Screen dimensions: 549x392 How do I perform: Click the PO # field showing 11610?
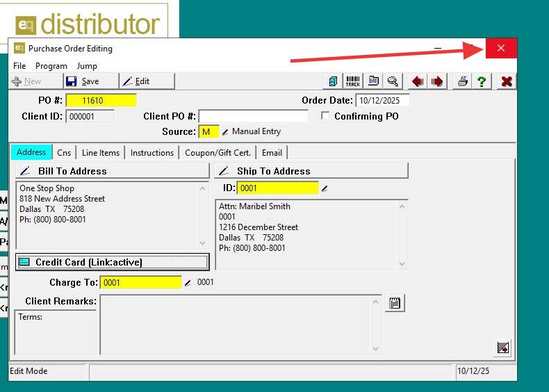[101, 101]
